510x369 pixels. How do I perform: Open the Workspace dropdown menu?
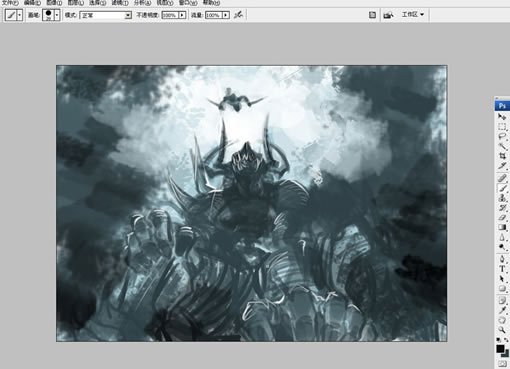pyautogui.click(x=413, y=14)
